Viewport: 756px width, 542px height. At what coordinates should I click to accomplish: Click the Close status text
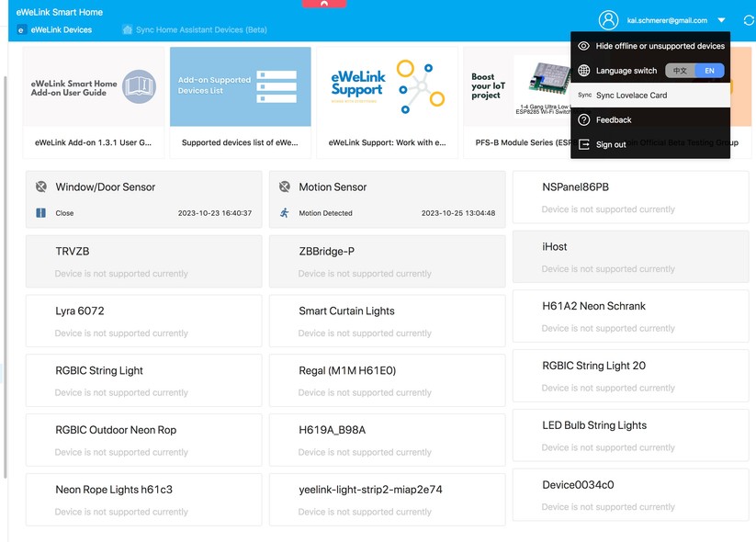64,213
